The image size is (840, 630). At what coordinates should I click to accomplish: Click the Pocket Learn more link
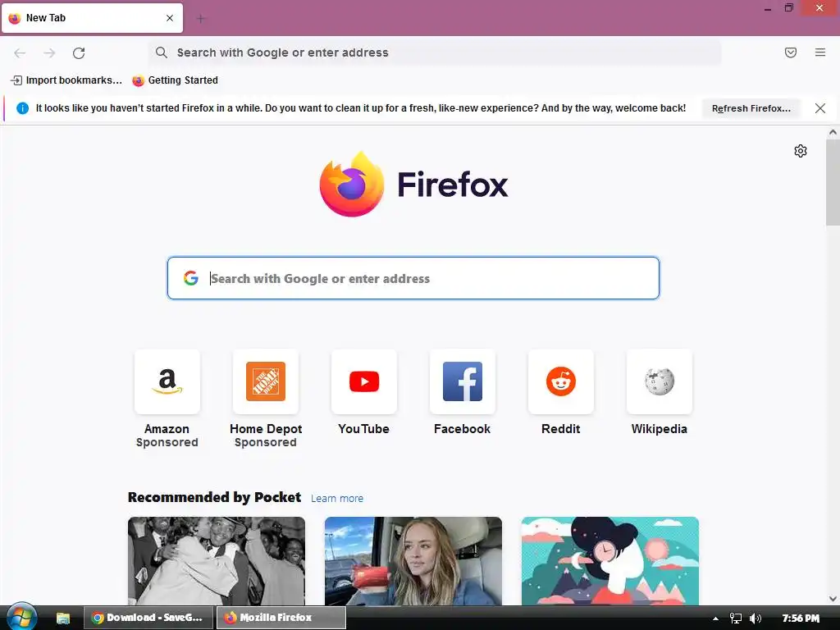337,498
